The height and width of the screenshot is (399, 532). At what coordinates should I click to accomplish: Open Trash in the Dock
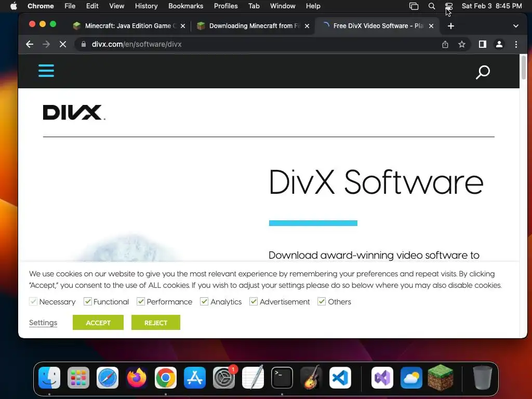pos(483,377)
